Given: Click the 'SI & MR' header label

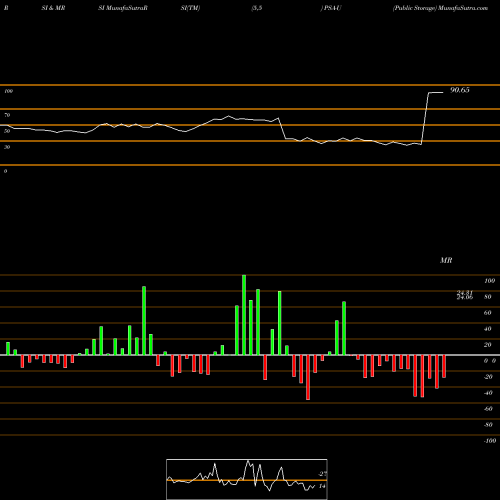Looking at the screenshot, I should (53, 8).
